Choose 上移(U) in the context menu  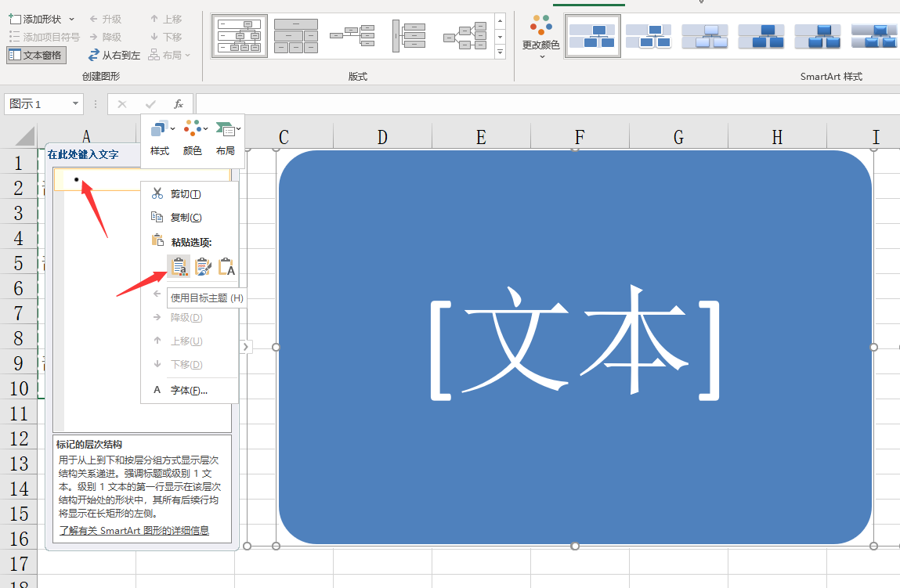coord(190,341)
